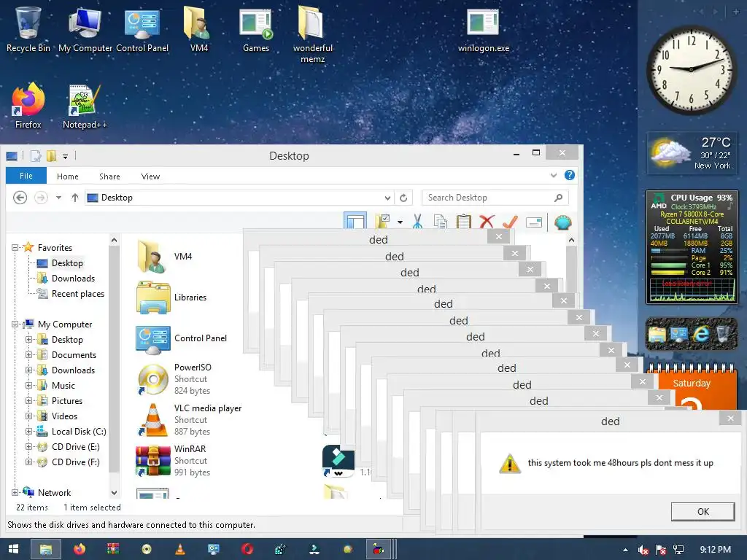Open the Windows Start button
Screen dimensions: 747x560
(13, 549)
